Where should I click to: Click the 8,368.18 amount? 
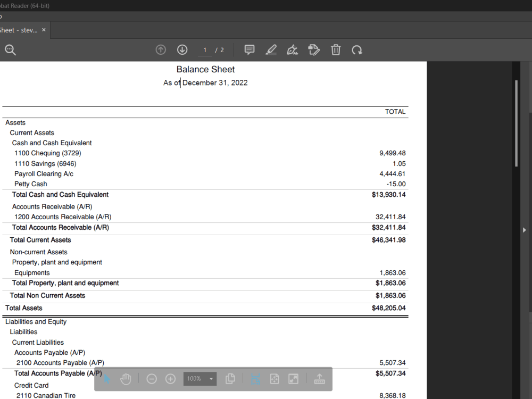393,395
